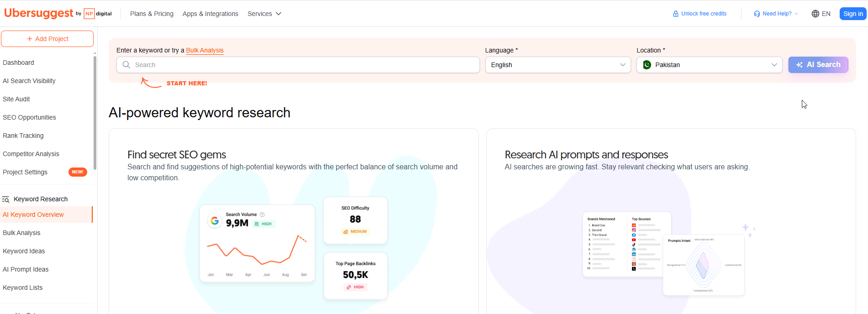Open AI Search Visibility in sidebar
868x314 pixels.
tap(29, 81)
